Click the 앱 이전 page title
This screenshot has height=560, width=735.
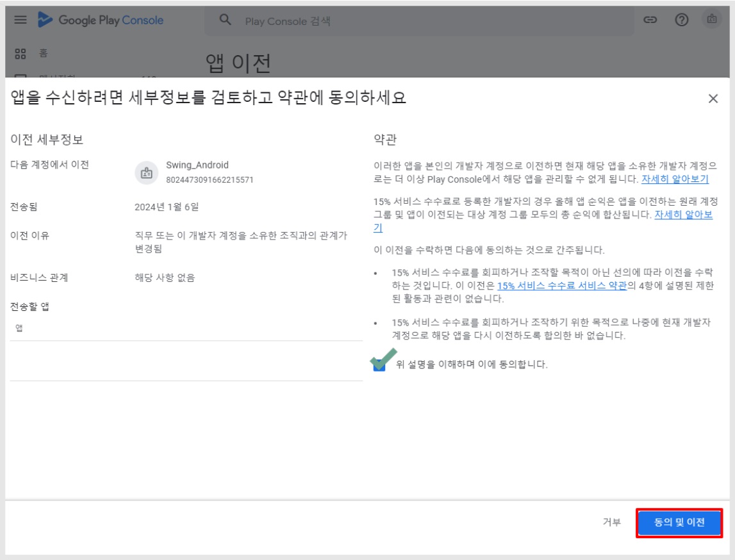238,63
